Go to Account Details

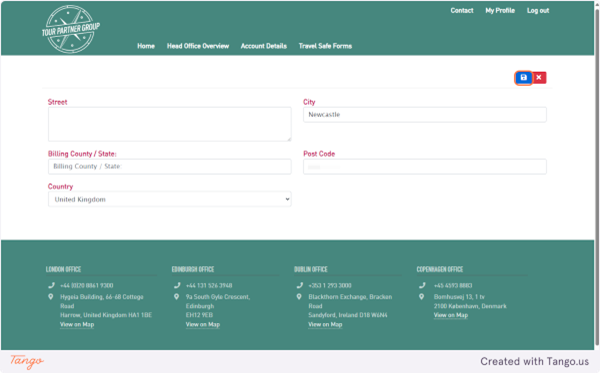click(x=264, y=46)
